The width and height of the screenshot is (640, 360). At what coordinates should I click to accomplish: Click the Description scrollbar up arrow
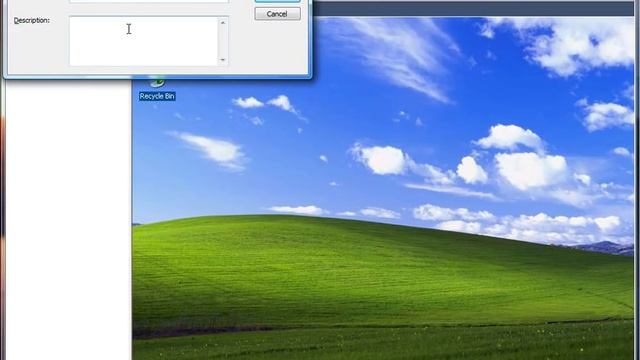click(223, 23)
